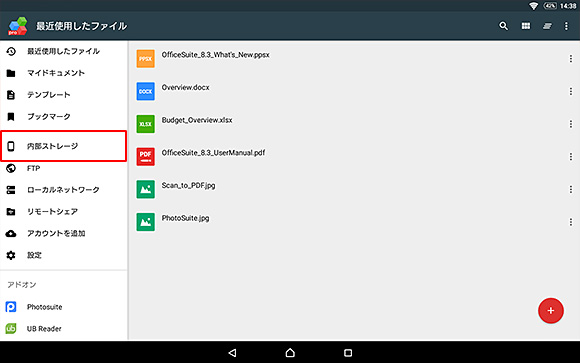Open options for OfficeSuite_8.3_What's_New.ppsx
The height and width of the screenshot is (363, 580).
(x=571, y=58)
